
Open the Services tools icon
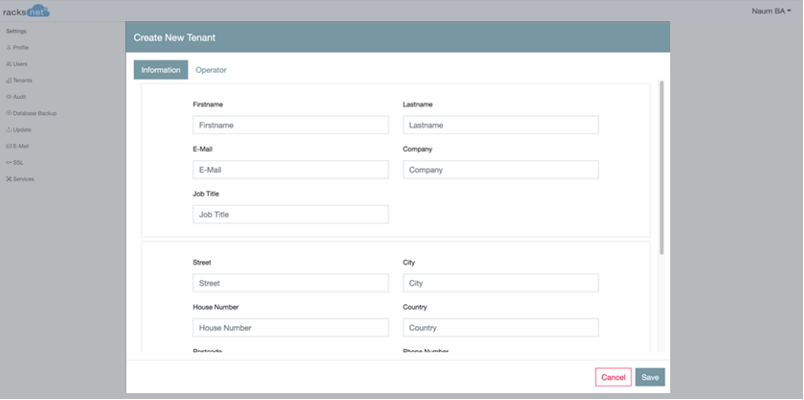[9, 179]
